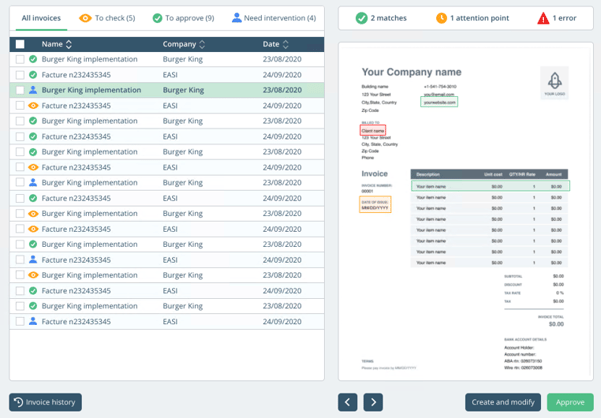Viewport: 601px width, 418px height.
Task: Go to the previous invoice with left arrow
Action: [x=348, y=402]
